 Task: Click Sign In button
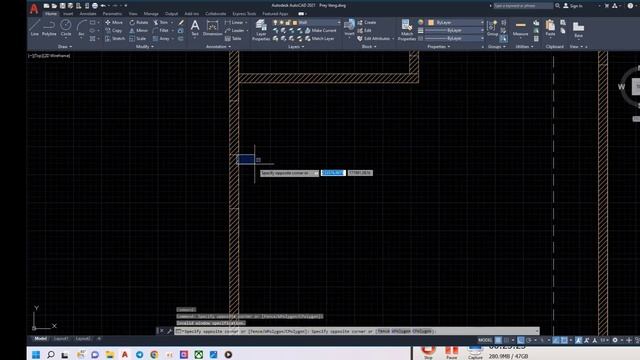(573, 6)
